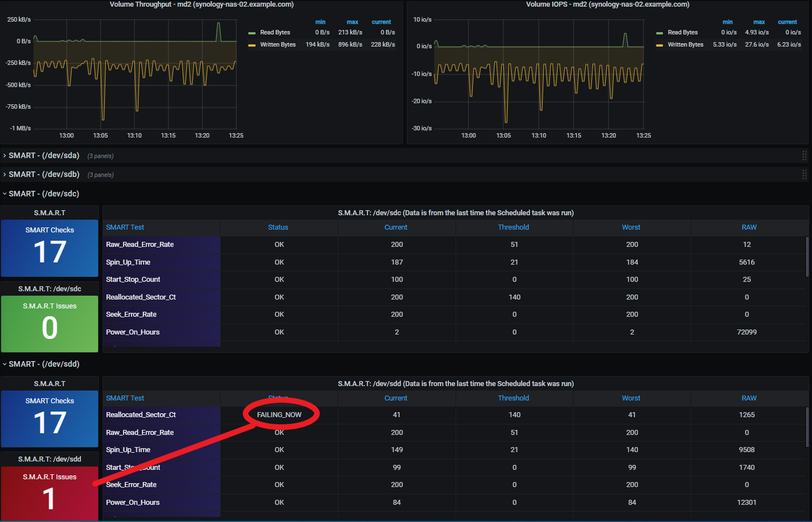This screenshot has width=812, height=522.
Task: Click Spin_Up_Time in the /dev/sdc table
Action: tap(128, 262)
